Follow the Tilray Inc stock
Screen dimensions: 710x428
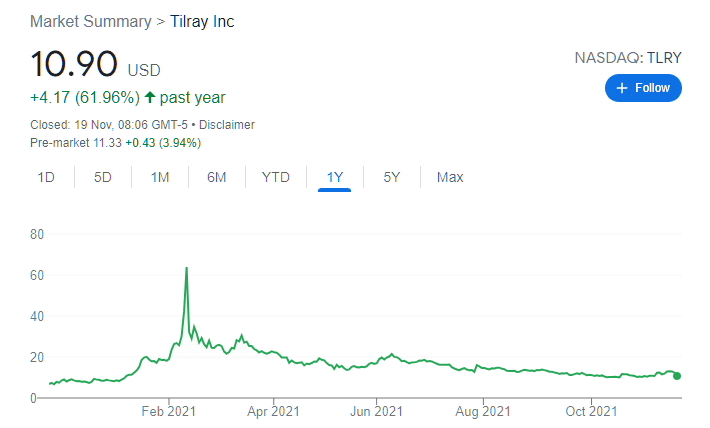coord(643,88)
